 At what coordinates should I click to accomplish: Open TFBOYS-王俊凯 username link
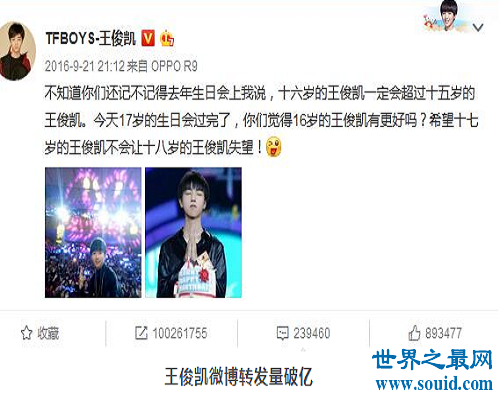[90, 38]
